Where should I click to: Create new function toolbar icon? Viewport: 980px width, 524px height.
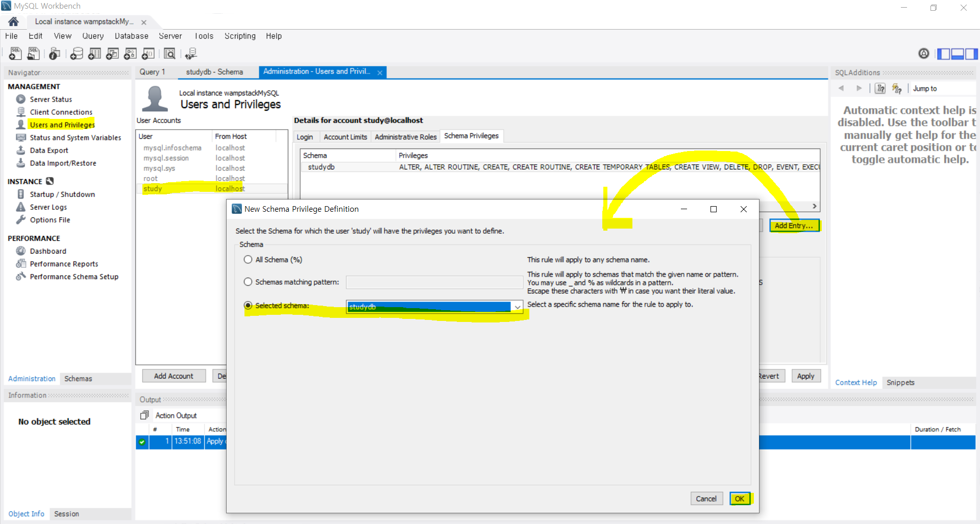coord(148,54)
